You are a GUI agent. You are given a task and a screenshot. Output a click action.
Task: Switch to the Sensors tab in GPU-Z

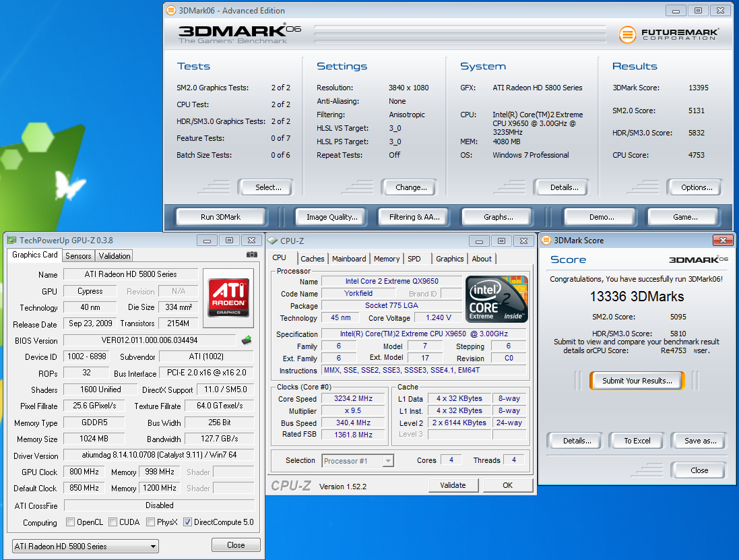78,256
